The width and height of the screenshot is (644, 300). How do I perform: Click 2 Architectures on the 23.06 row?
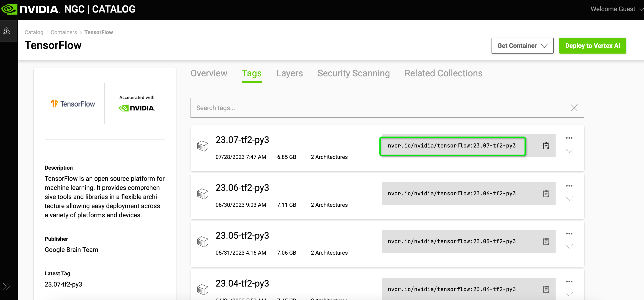329,205
